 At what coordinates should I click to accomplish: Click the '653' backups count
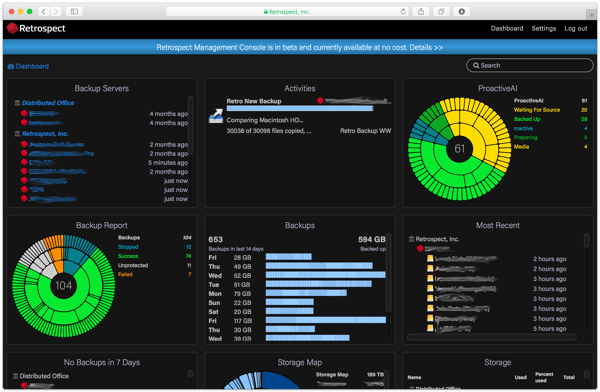pos(215,239)
